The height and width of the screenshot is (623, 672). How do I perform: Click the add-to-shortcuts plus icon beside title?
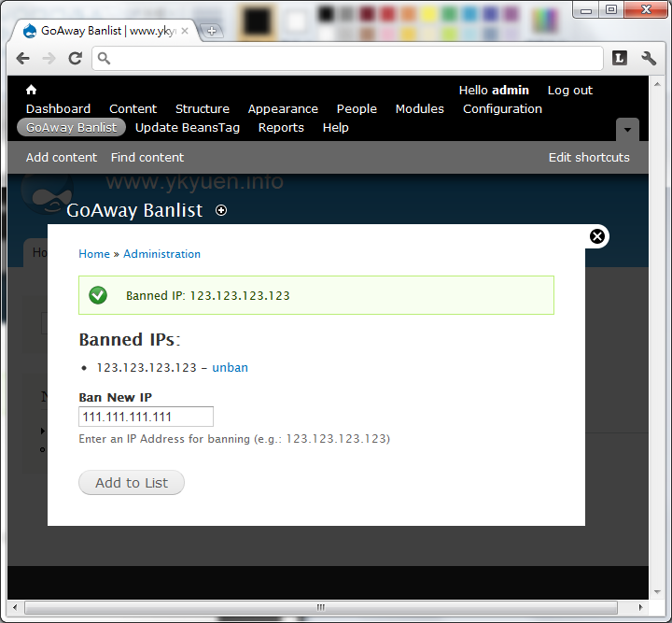click(221, 210)
